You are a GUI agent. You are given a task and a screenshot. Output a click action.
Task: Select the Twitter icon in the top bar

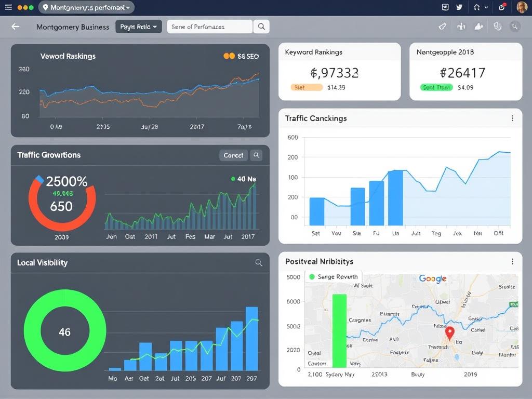459,7
